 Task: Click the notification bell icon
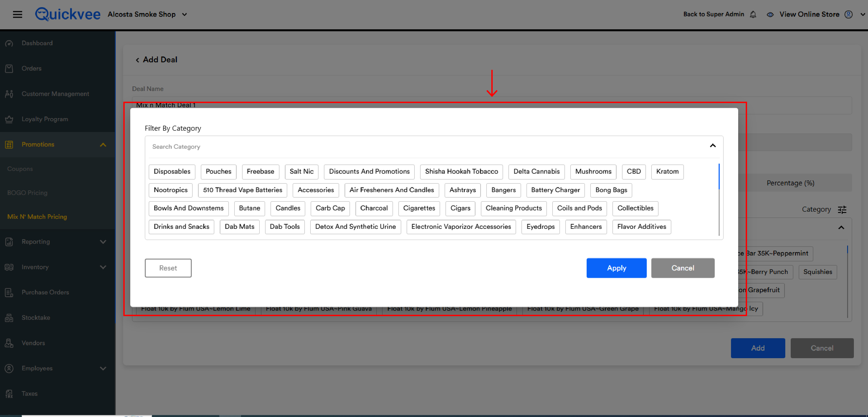(x=753, y=15)
